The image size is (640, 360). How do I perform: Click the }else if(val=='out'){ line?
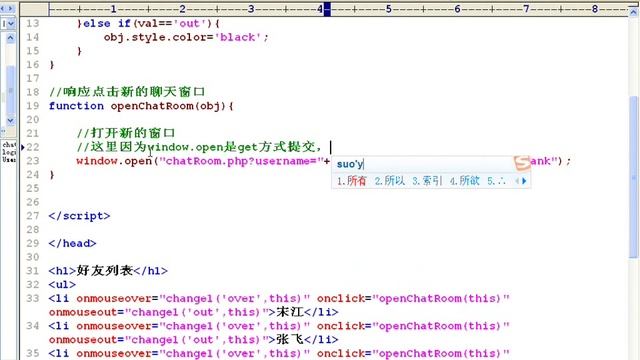coord(148,24)
